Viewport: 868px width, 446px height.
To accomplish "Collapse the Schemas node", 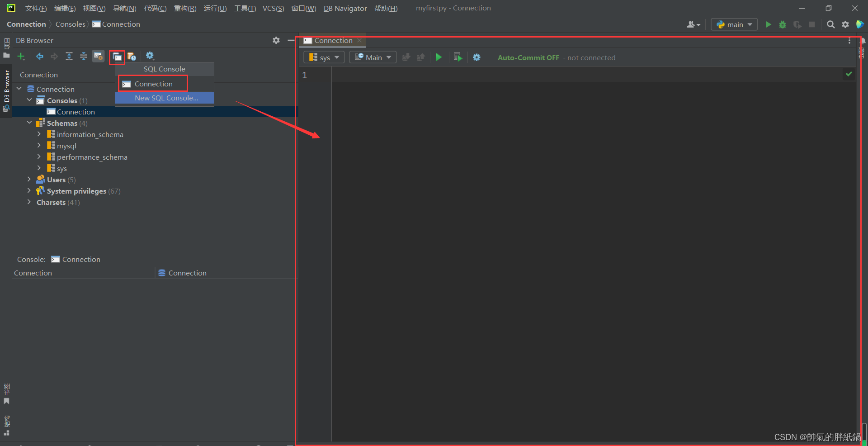I will pyautogui.click(x=29, y=123).
